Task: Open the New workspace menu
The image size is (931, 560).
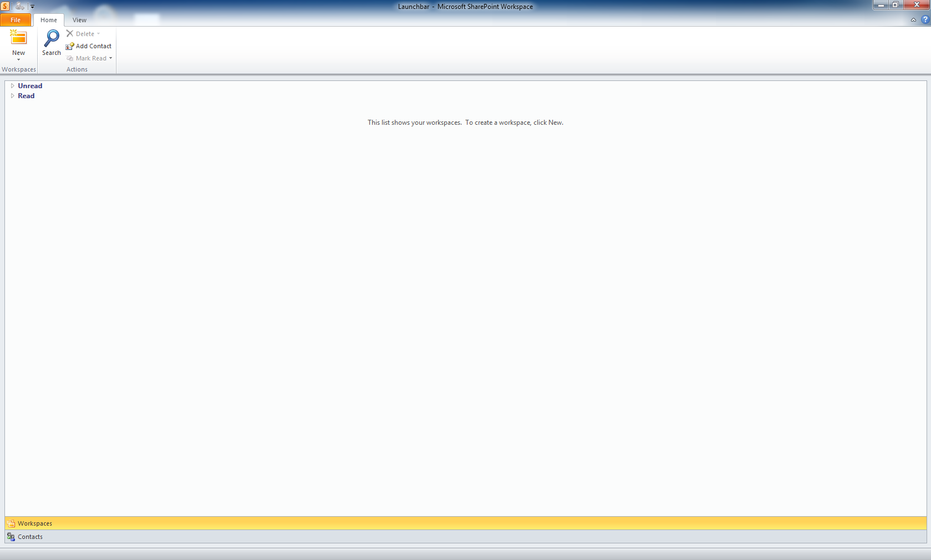Action: 18,44
